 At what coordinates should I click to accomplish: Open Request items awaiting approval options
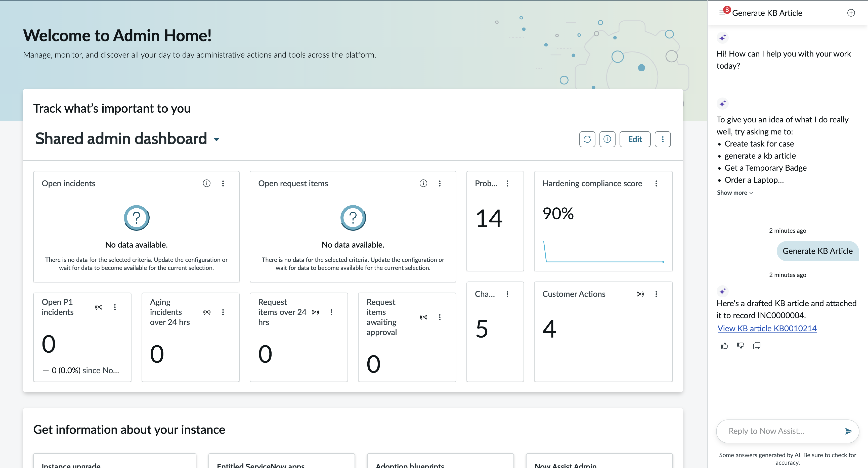point(439,317)
